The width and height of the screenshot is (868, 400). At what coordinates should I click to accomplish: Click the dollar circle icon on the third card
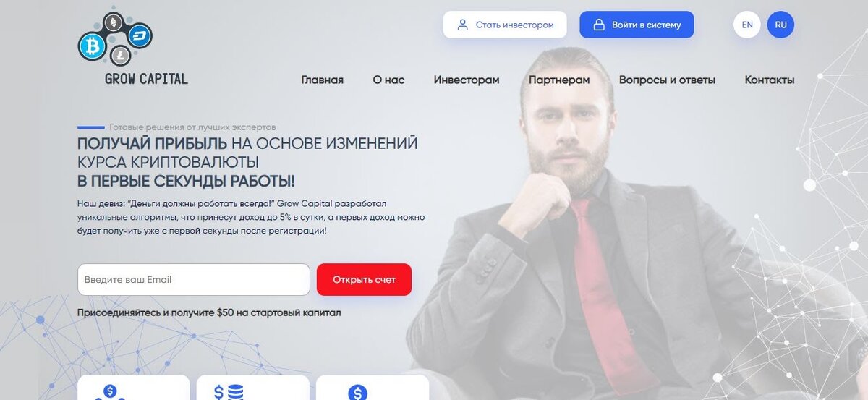pyautogui.click(x=357, y=393)
